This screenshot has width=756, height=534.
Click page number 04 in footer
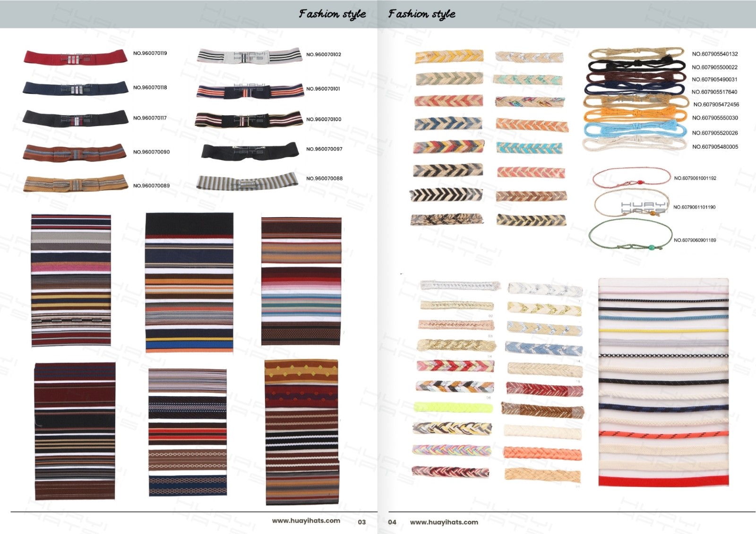click(392, 522)
